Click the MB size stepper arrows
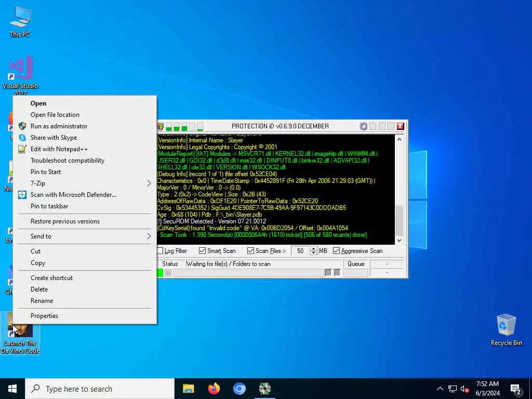Image resolution: width=532 pixels, height=399 pixels. tap(313, 251)
